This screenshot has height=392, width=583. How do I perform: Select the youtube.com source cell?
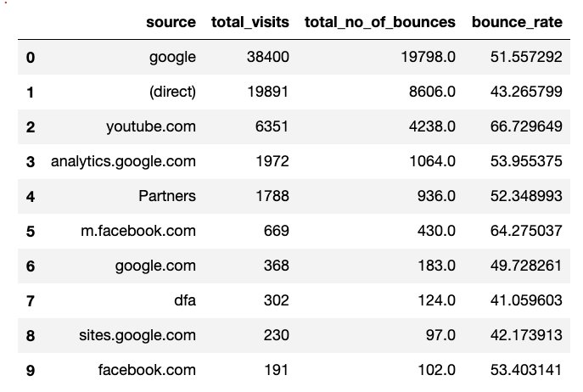[x=151, y=126]
